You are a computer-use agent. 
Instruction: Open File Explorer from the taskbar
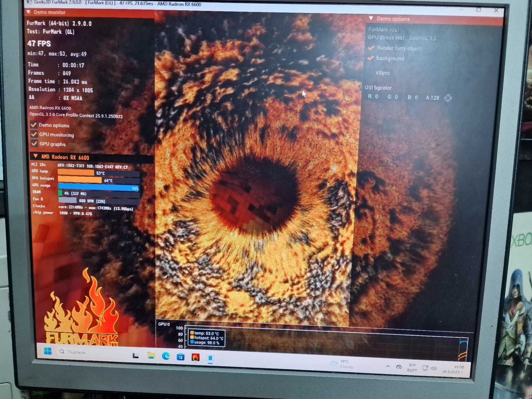click(x=151, y=356)
